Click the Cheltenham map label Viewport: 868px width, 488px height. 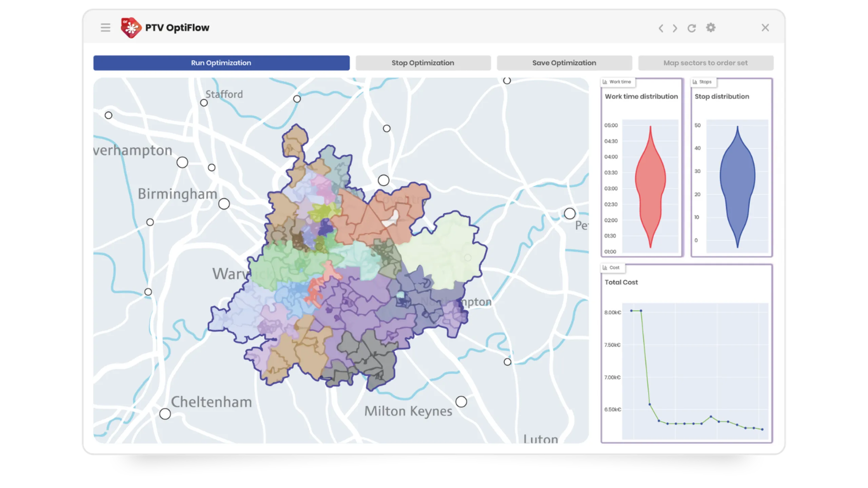pos(211,402)
